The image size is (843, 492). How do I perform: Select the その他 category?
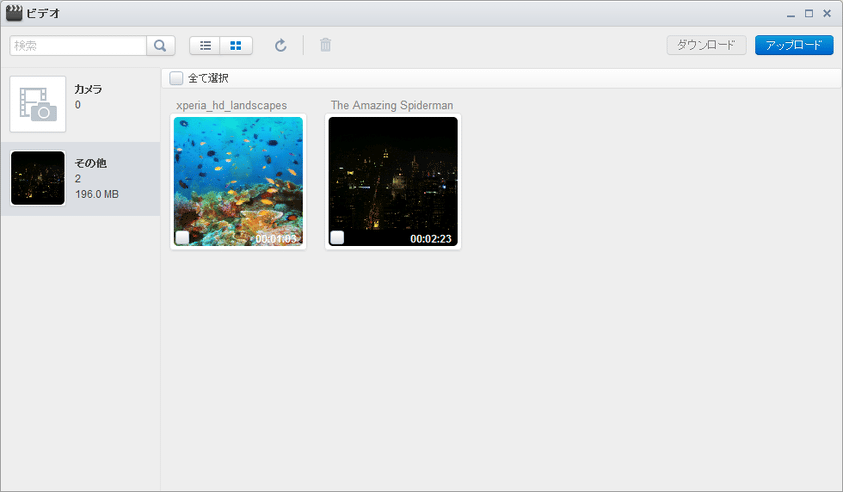click(x=81, y=179)
